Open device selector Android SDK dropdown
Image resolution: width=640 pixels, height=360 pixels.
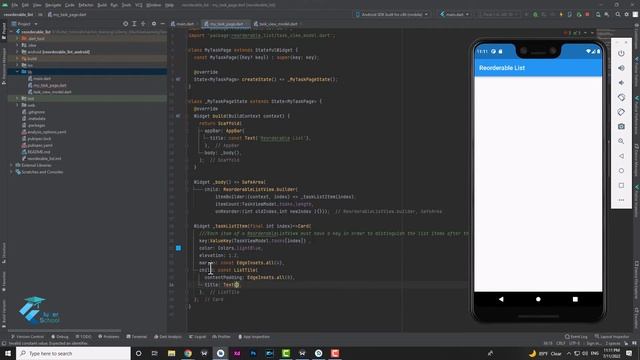point(391,14)
